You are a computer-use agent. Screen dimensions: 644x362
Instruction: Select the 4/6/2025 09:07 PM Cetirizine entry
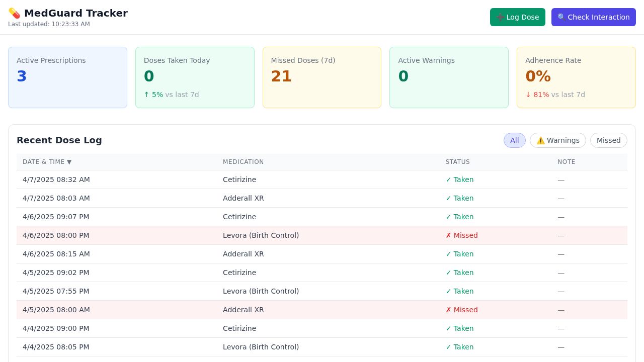322,217
